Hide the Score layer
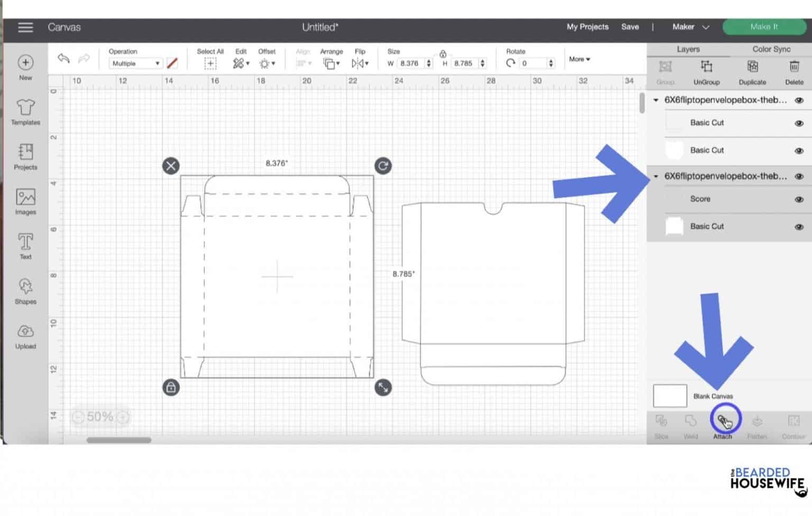The height and width of the screenshot is (516, 812). tap(799, 199)
